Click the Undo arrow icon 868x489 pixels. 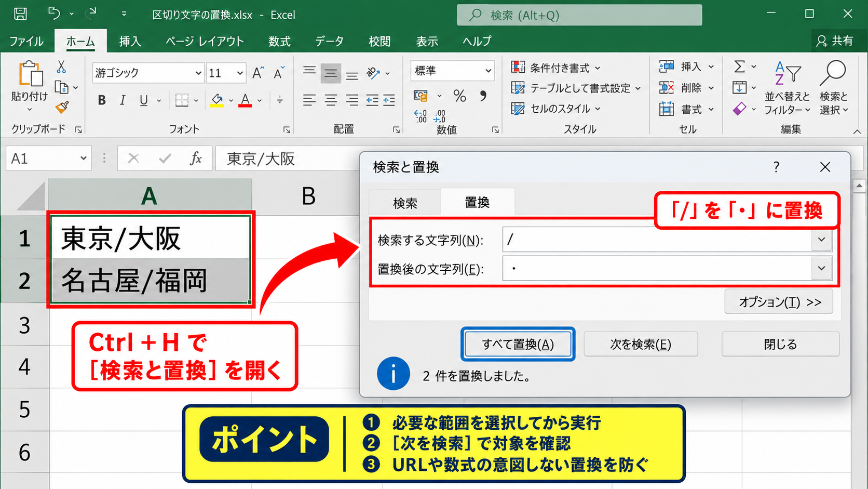tap(54, 14)
